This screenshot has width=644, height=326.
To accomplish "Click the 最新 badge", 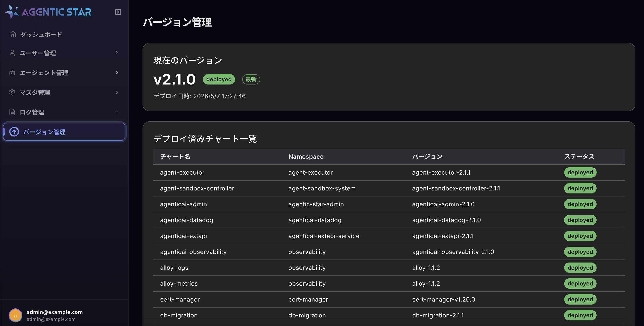I will pos(251,79).
